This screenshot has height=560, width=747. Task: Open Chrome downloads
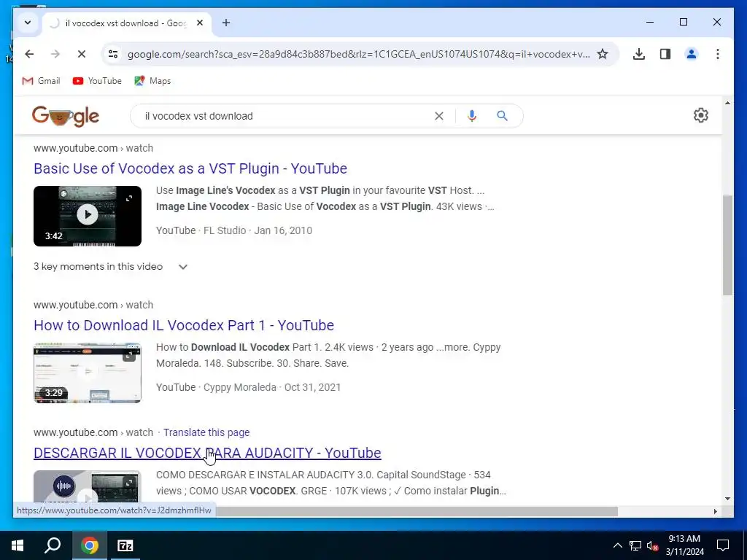tap(639, 54)
